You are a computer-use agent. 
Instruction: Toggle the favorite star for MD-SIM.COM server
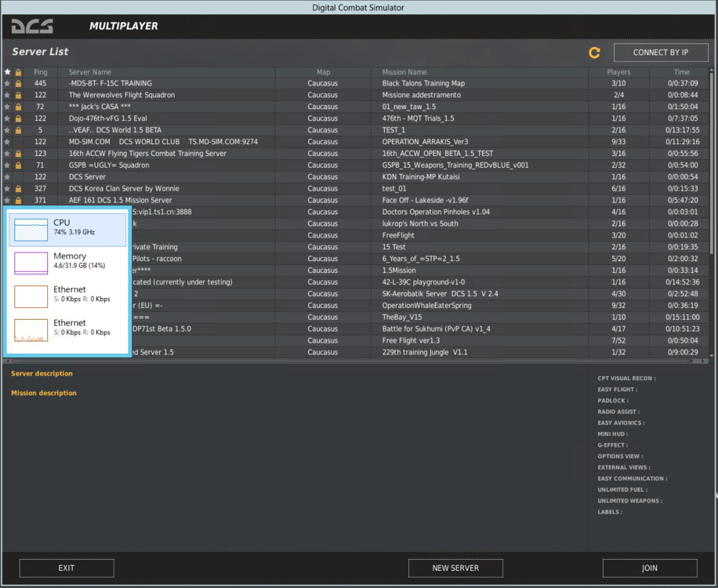coord(8,141)
